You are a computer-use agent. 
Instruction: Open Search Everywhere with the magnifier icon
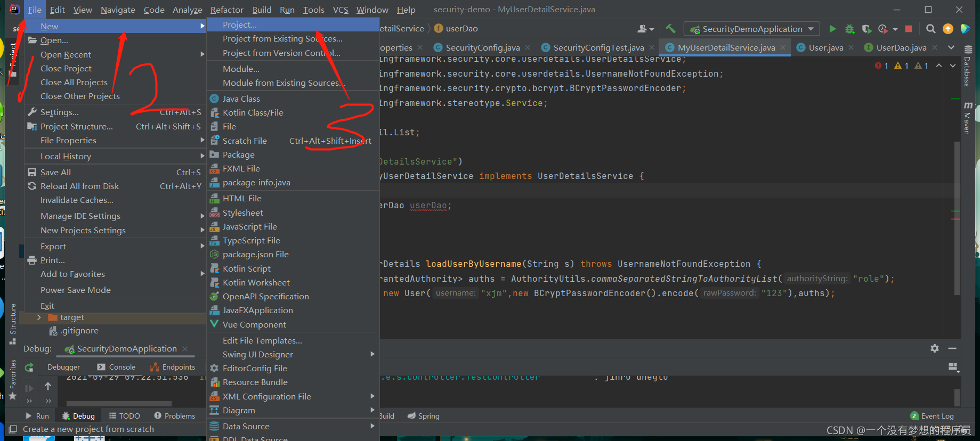[931, 29]
